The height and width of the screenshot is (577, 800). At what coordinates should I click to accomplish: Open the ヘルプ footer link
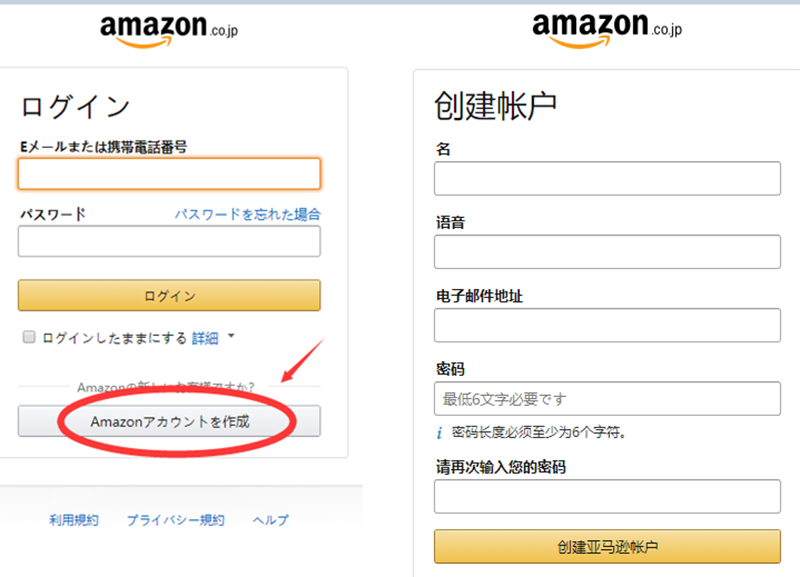270,520
